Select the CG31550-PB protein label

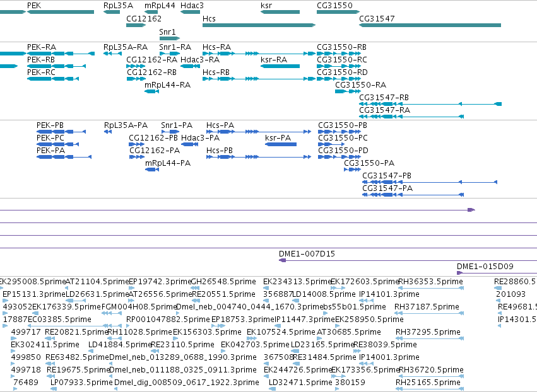pos(343,125)
